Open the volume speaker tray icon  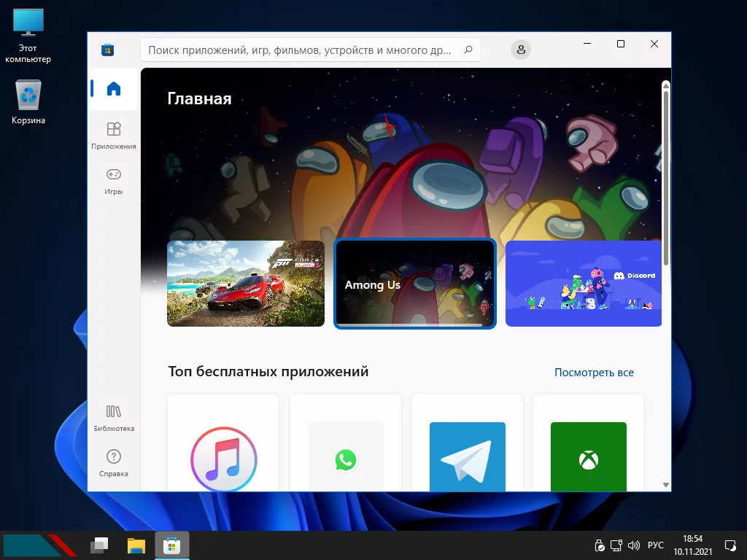tap(634, 545)
